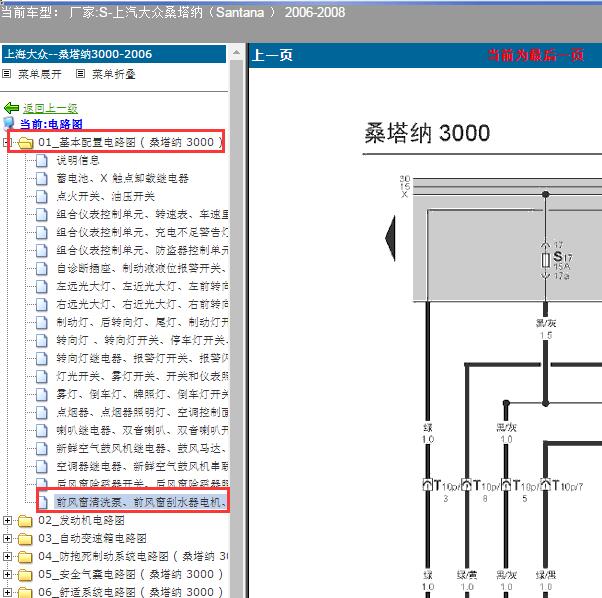Click the 菜单展开 expand-all option
Screen dimensions: 602x598
tap(40, 74)
